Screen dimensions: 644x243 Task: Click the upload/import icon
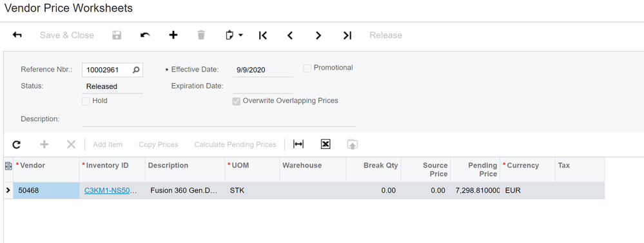click(353, 144)
